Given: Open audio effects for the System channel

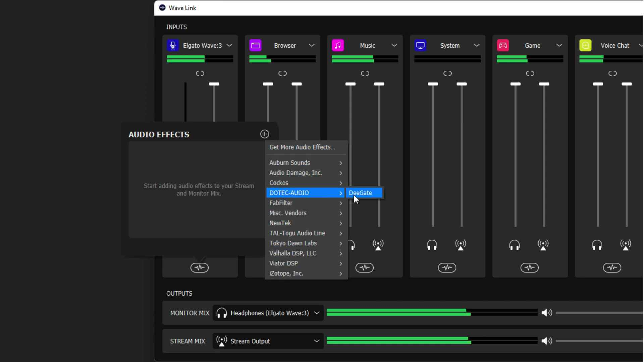Looking at the screenshot, I should click(447, 267).
